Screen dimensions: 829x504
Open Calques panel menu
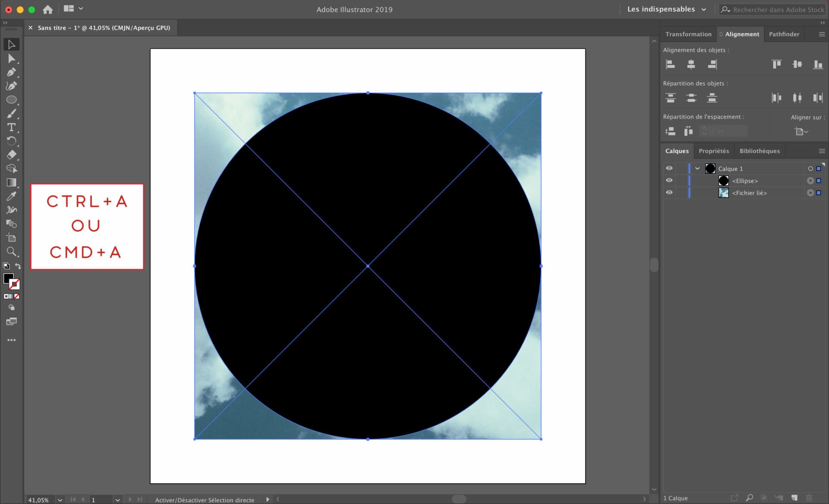pos(822,151)
